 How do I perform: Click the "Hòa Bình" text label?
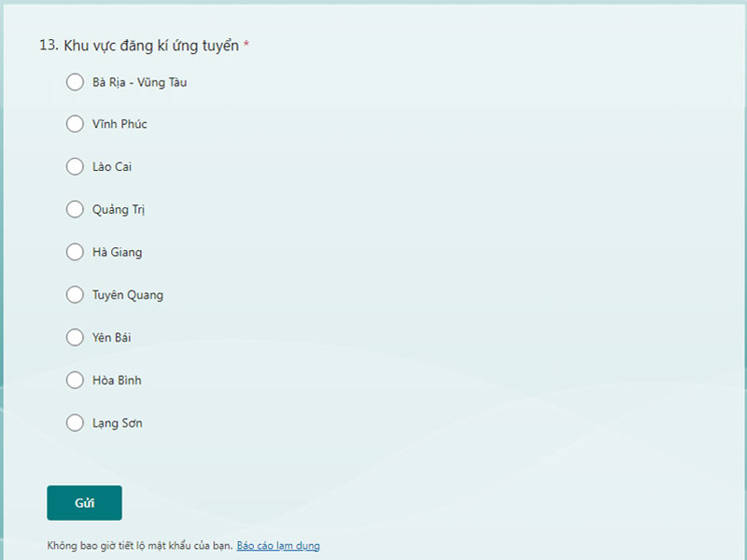coord(118,380)
